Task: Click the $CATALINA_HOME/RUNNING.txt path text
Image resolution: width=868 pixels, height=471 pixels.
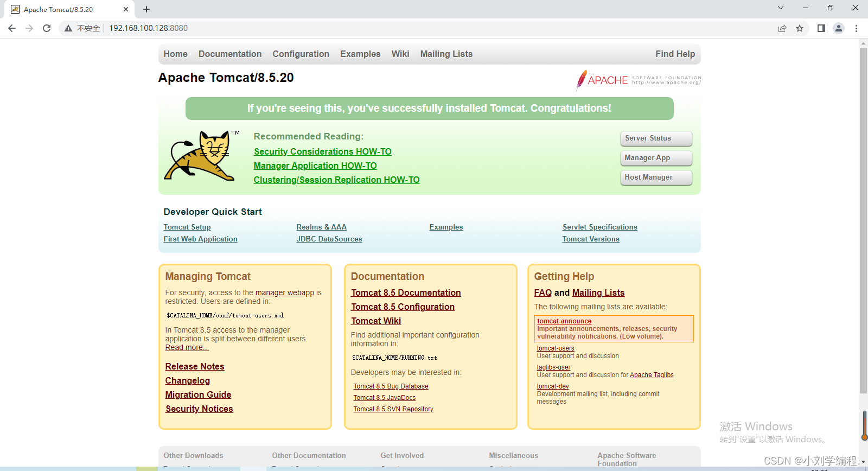Action: pyautogui.click(x=394, y=358)
